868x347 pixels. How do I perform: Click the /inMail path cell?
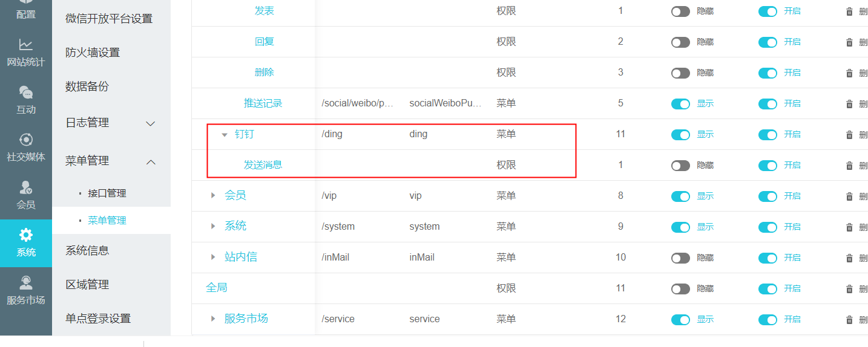coord(335,258)
